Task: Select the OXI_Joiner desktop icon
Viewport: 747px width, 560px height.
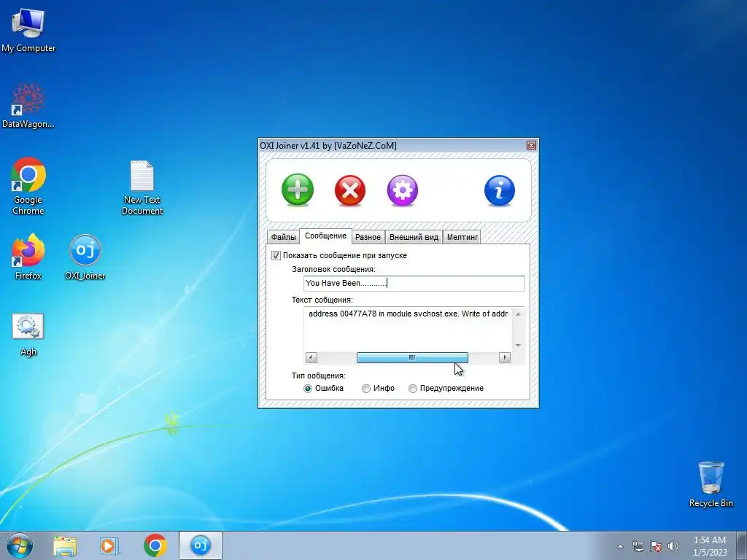Action: [85, 257]
